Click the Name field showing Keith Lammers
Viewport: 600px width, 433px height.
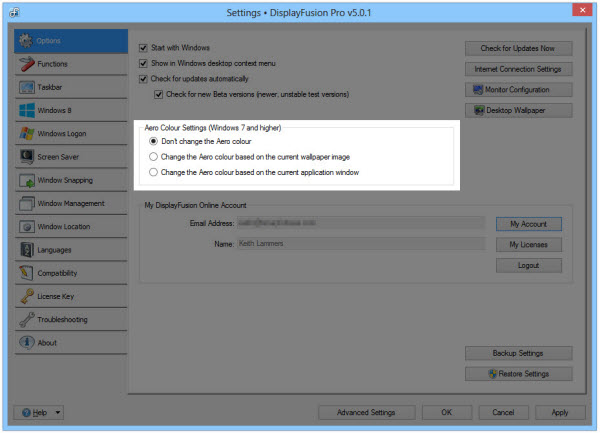361,244
